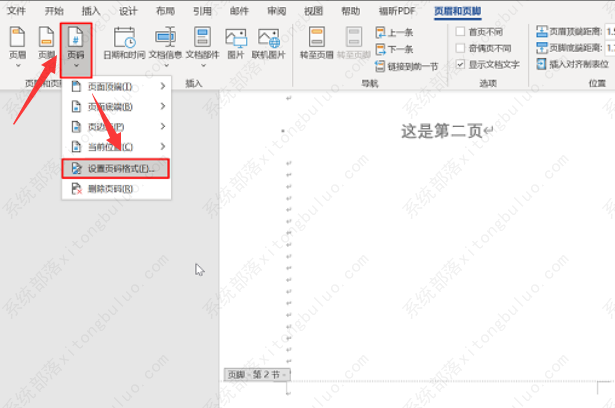Switch to the 设计 tab
This screenshot has height=408, width=615.
128,11
